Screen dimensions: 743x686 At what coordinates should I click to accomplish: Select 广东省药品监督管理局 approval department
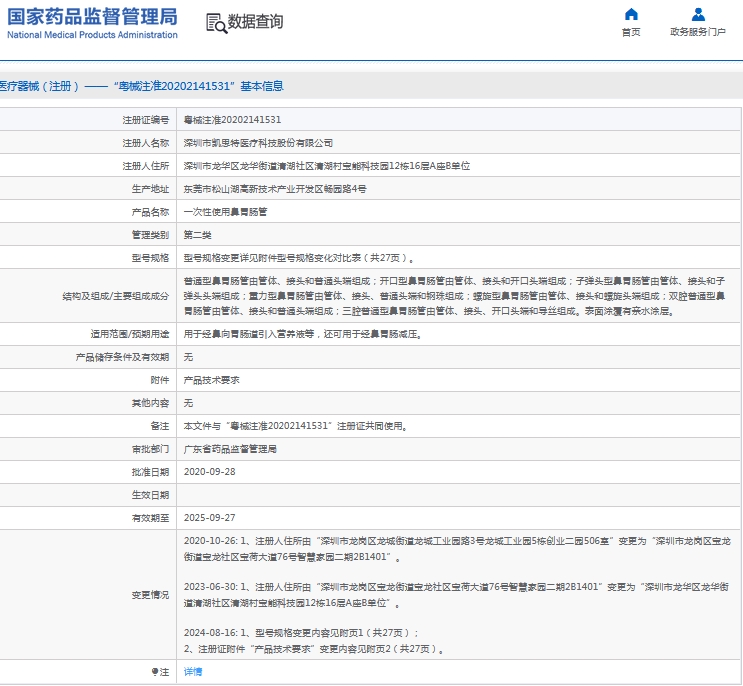coord(230,449)
